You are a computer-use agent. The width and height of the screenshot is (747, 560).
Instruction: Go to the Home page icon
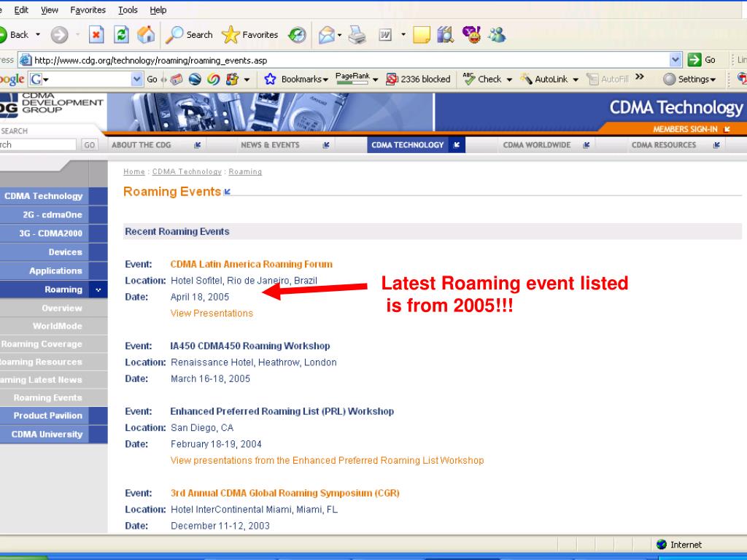coord(146,35)
